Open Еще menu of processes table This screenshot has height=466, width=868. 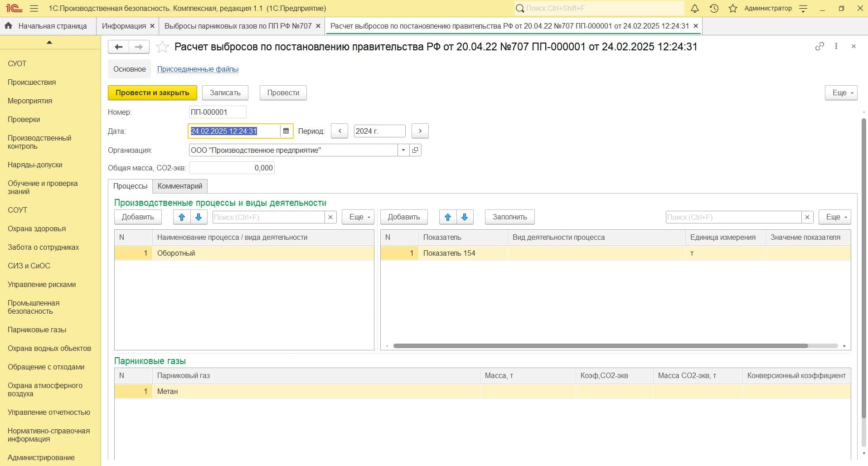pos(358,217)
